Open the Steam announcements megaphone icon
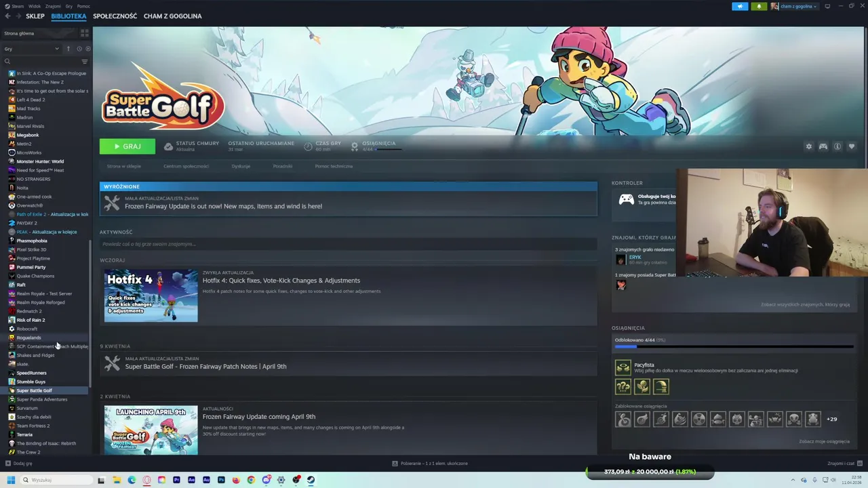Image resolution: width=868 pixels, height=488 pixels. click(x=740, y=6)
